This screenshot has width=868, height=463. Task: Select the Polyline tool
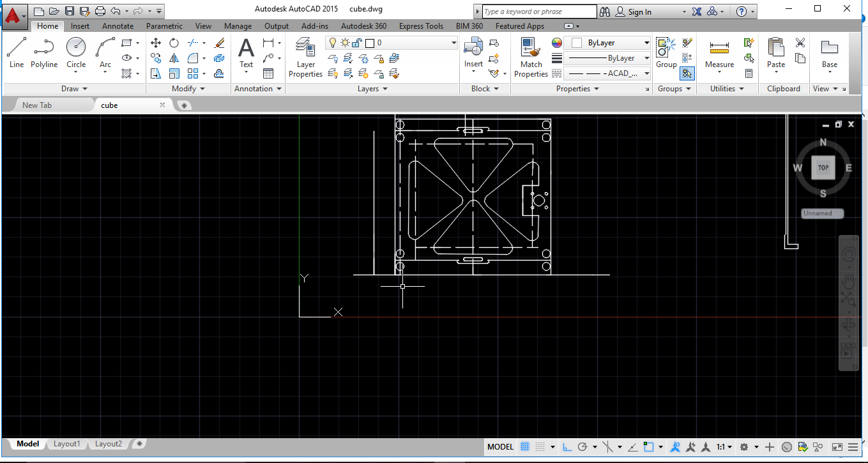point(44,53)
